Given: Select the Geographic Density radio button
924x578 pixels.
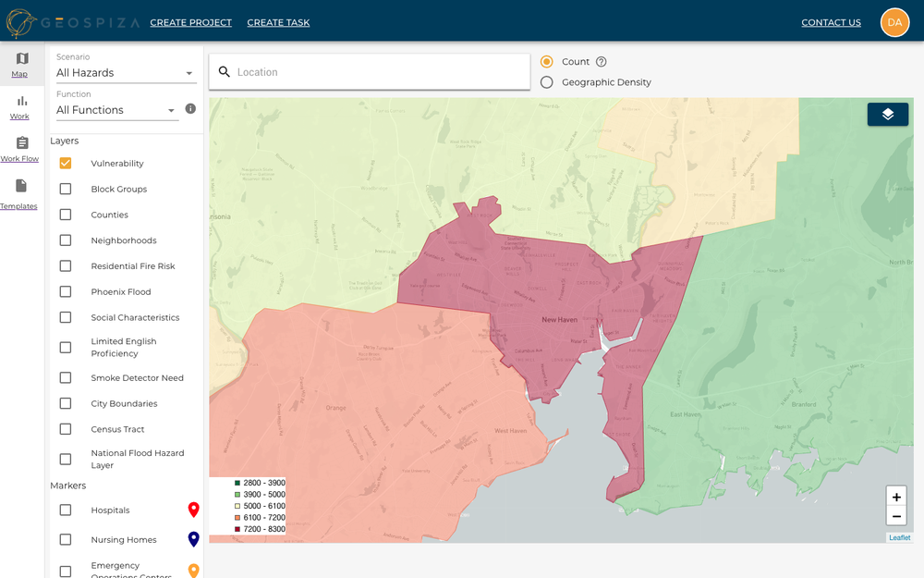Looking at the screenshot, I should pyautogui.click(x=545, y=81).
